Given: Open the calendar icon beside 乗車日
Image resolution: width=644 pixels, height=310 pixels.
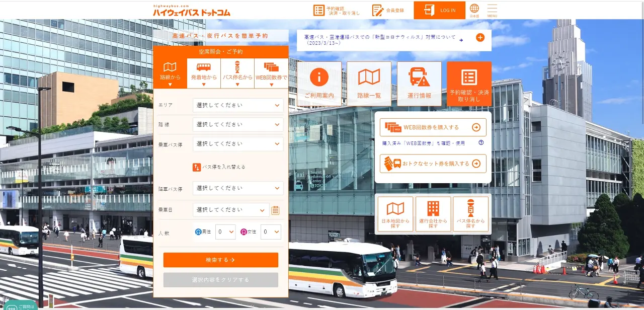Looking at the screenshot, I should (x=276, y=210).
